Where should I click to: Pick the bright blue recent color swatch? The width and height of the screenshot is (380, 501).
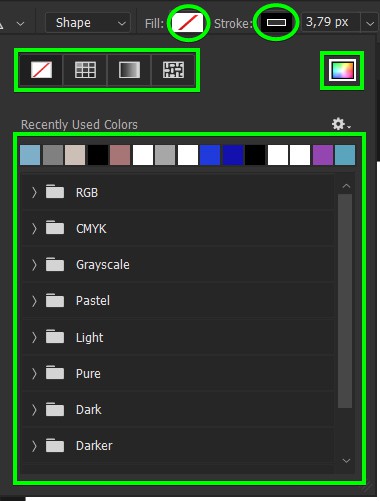pyautogui.click(x=210, y=155)
